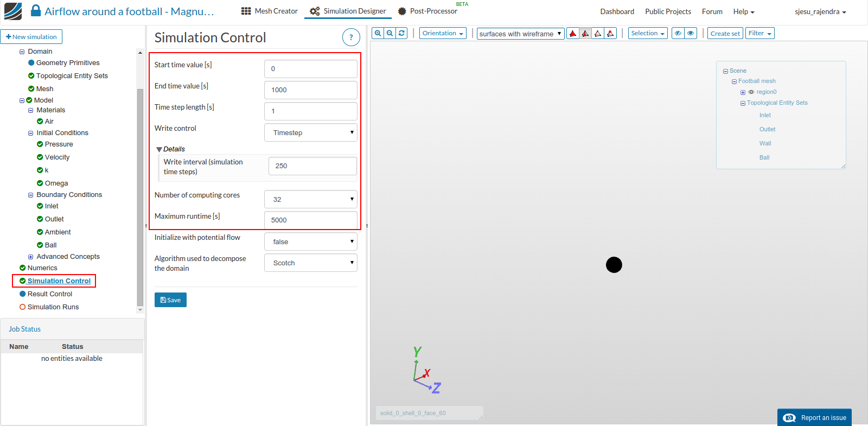Click the green check beside Numerics

pyautogui.click(x=23, y=268)
